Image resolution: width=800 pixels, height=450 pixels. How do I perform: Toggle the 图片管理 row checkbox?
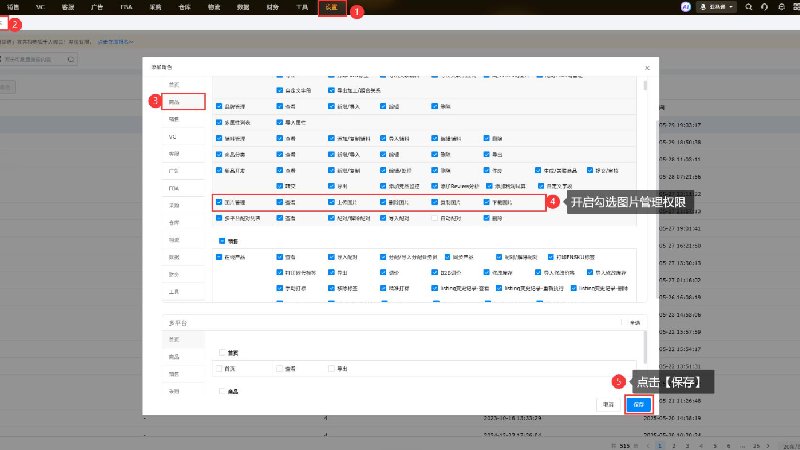point(219,202)
